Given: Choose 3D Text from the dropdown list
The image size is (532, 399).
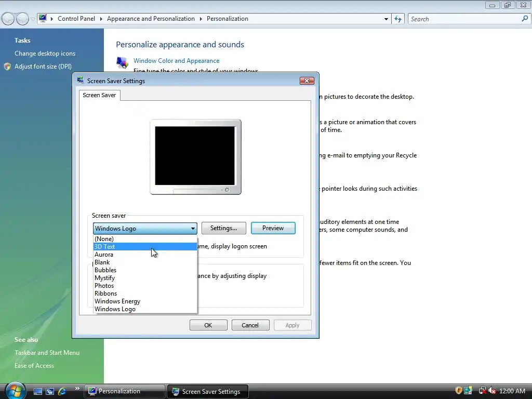Looking at the screenshot, I should tap(145, 247).
